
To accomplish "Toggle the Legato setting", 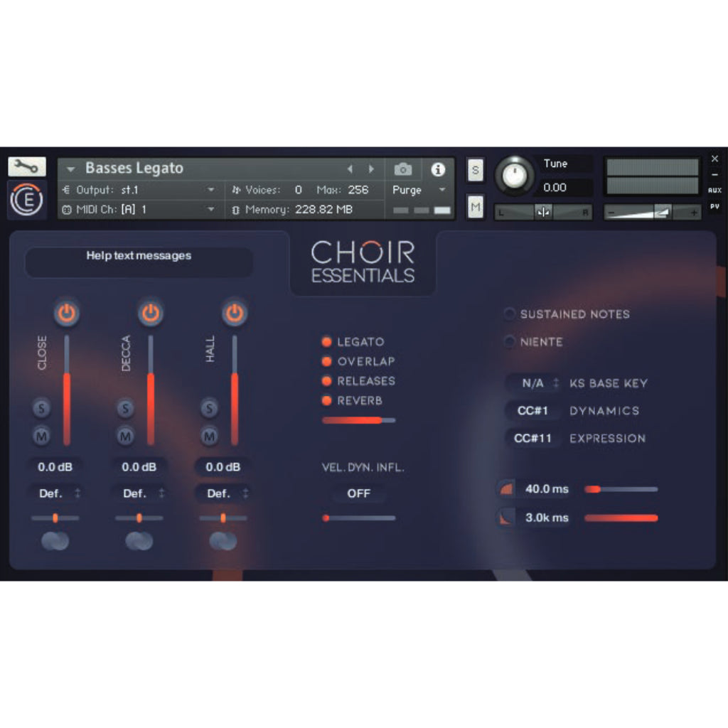I will (327, 342).
